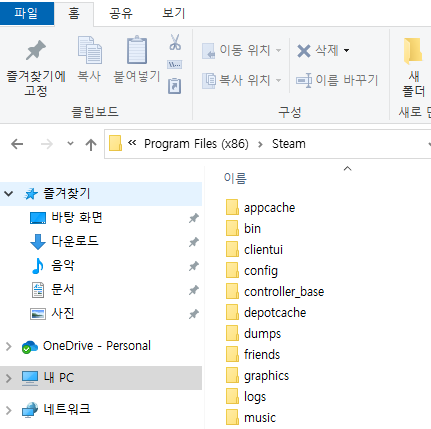Select the bin folder
The width and height of the screenshot is (431, 429).
252,229
